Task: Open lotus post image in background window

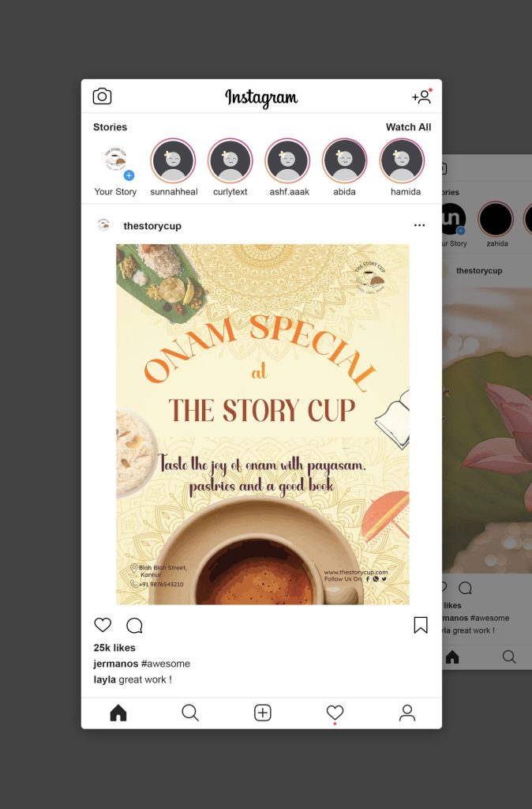Action: point(487,430)
